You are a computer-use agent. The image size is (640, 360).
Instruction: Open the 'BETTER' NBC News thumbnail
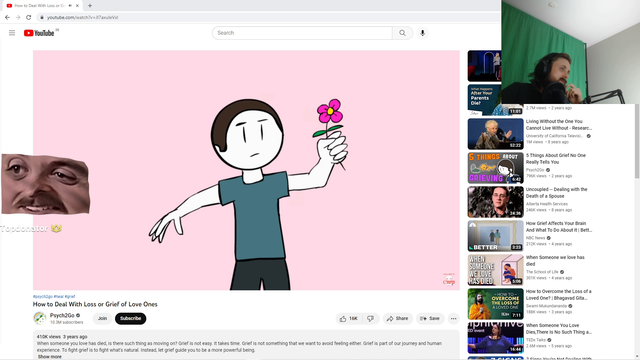pos(496,236)
